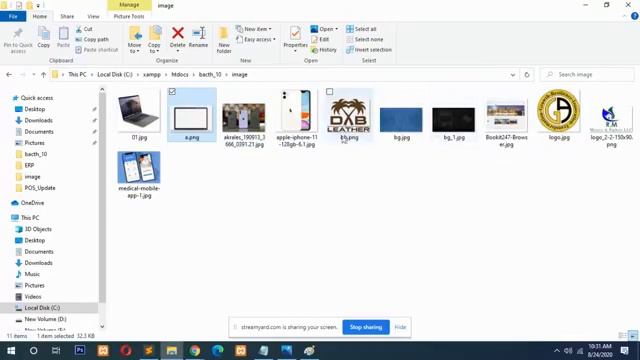Viewport: 640px width, 360px height.
Task: Open Help question mark icon
Action: (x=634, y=16)
